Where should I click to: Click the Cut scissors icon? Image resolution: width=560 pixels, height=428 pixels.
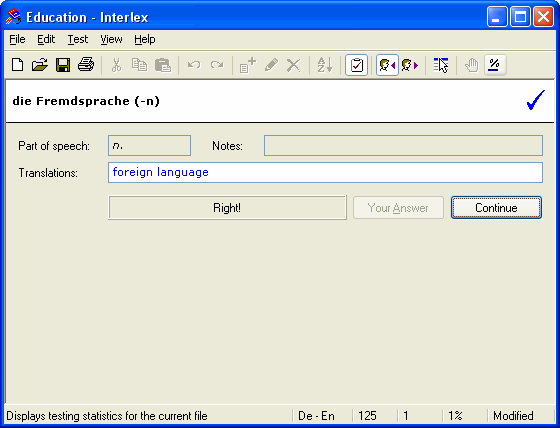tap(116, 65)
